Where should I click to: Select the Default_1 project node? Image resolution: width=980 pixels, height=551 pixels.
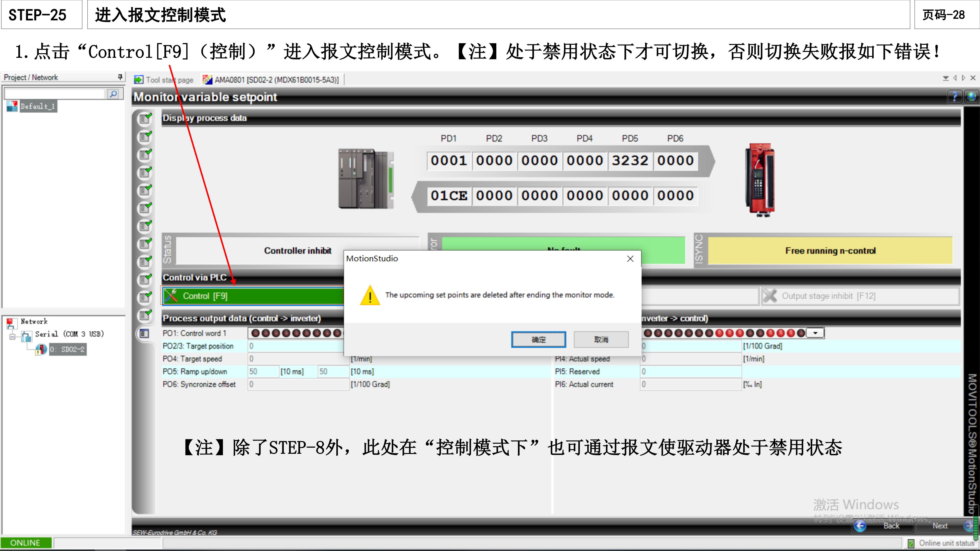pyautogui.click(x=38, y=106)
